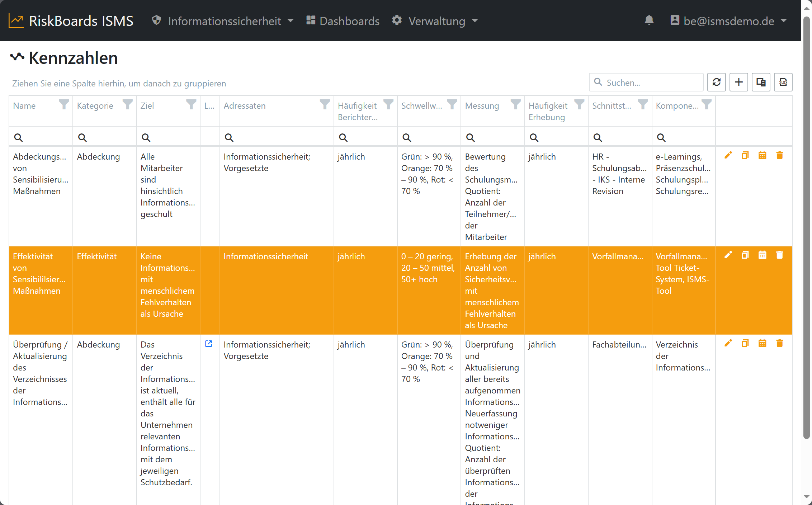Open filter for Häufigkeit Berichterstattung column
The height and width of the screenshot is (505, 812).
click(x=388, y=104)
